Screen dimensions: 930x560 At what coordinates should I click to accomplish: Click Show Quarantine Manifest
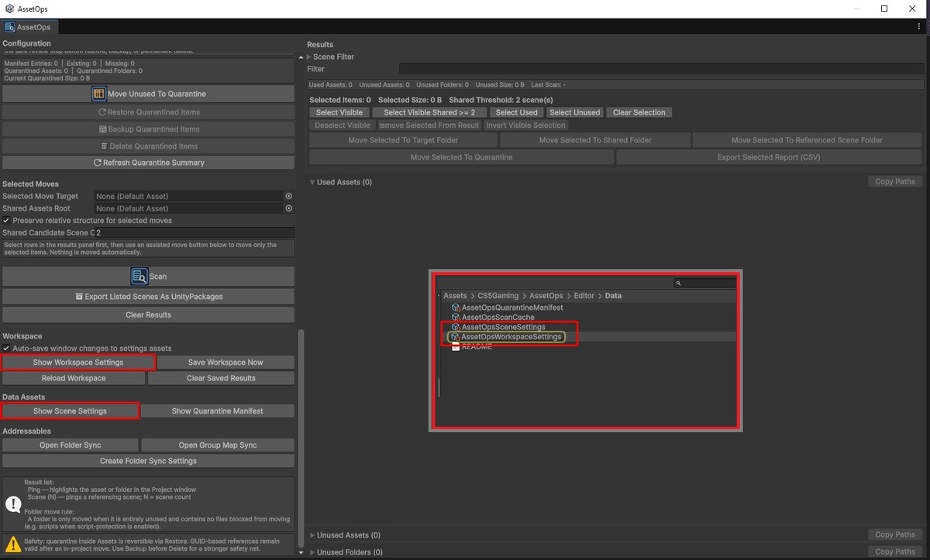click(x=218, y=411)
